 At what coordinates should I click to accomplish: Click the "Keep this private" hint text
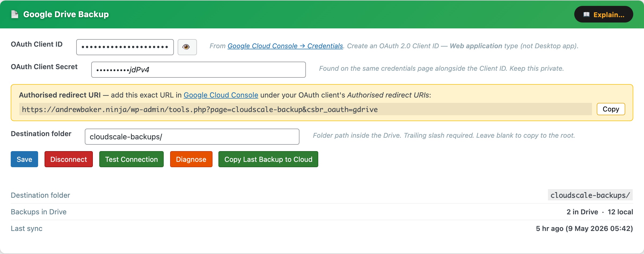tap(537, 68)
